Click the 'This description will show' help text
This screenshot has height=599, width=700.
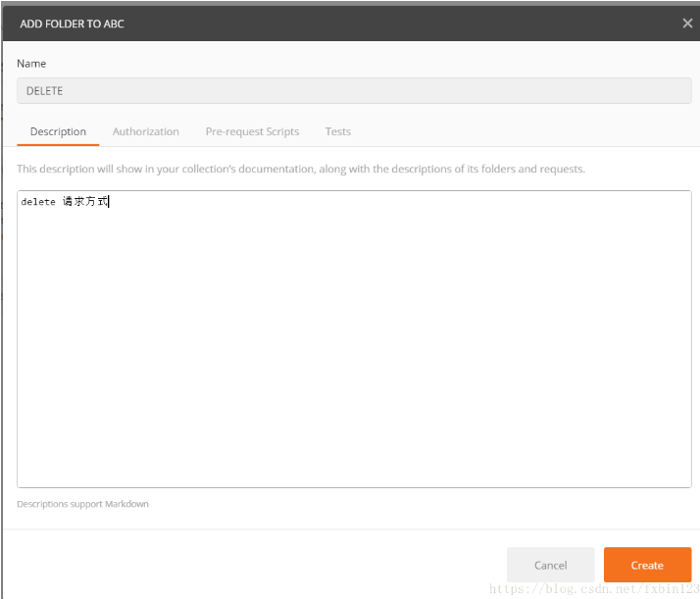pos(301,169)
